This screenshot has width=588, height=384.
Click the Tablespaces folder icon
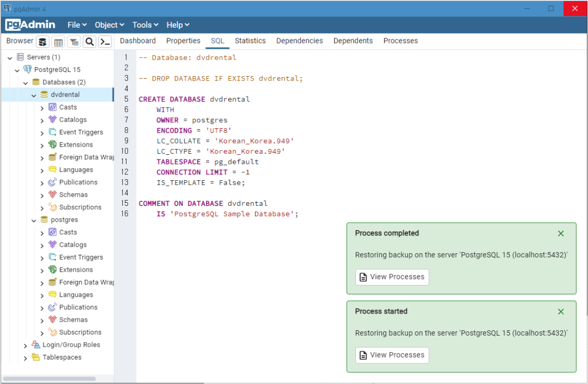pos(36,357)
